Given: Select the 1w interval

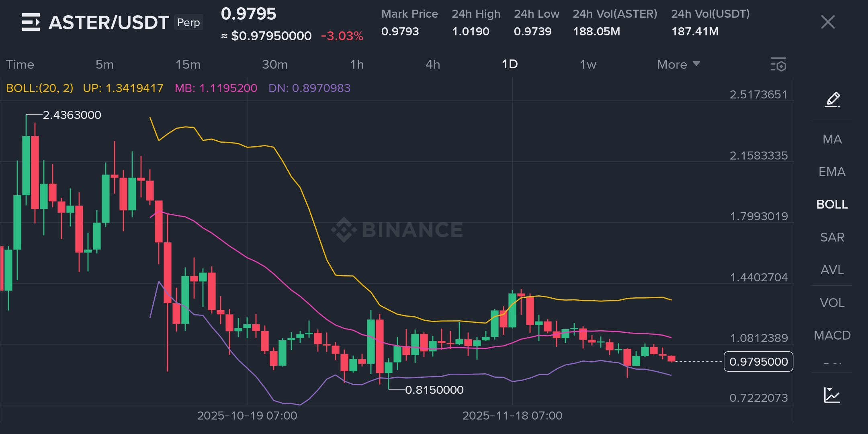Looking at the screenshot, I should (588, 64).
